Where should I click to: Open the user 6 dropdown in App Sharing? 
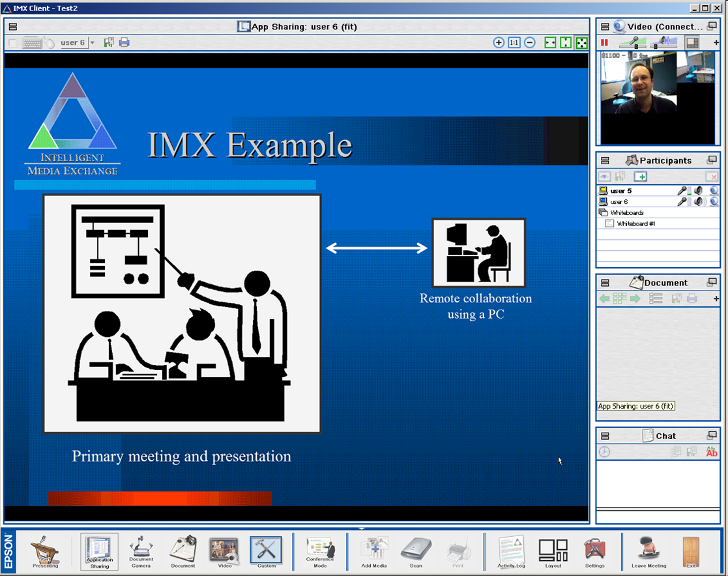[x=93, y=43]
